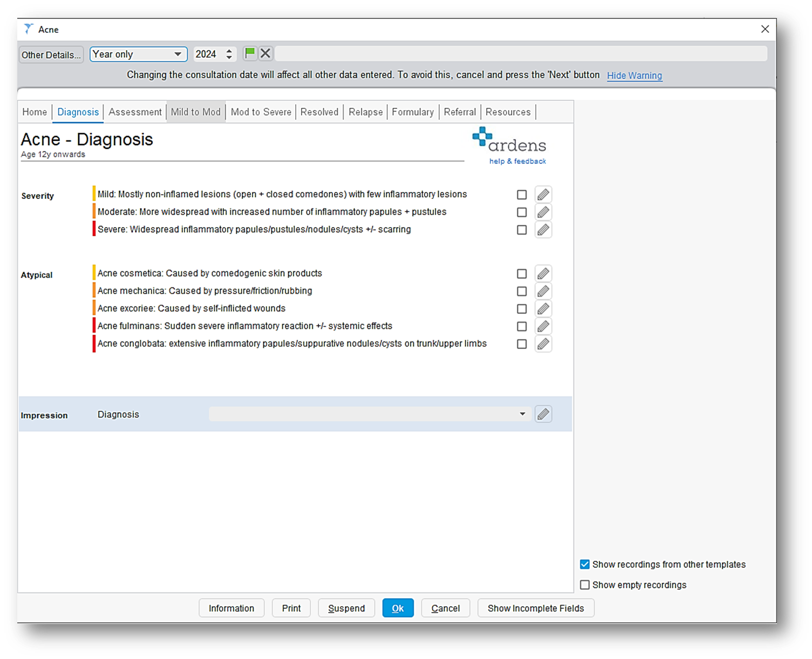Click the pencil icon for Acne mechanica
The height and width of the screenshot is (659, 812).
click(x=543, y=291)
